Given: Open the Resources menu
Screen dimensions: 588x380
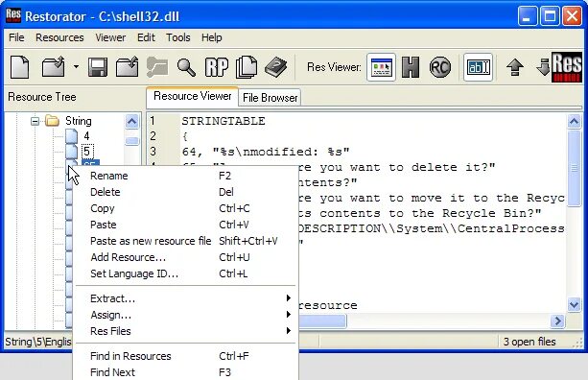Looking at the screenshot, I should 59,37.
